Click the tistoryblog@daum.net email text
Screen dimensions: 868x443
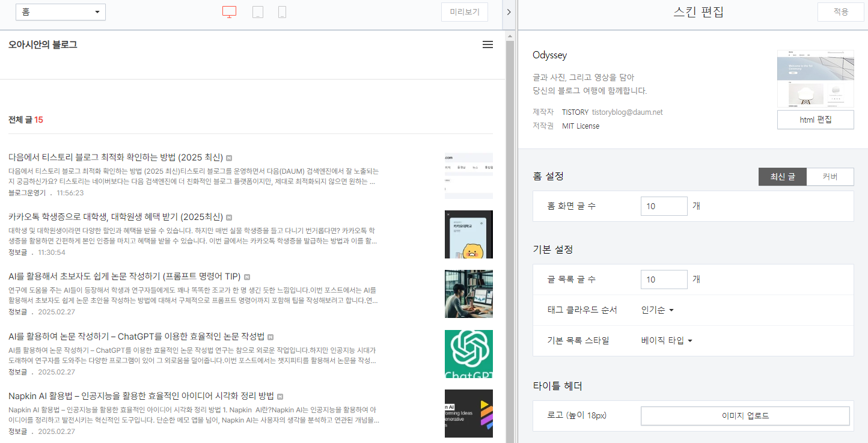coord(628,112)
